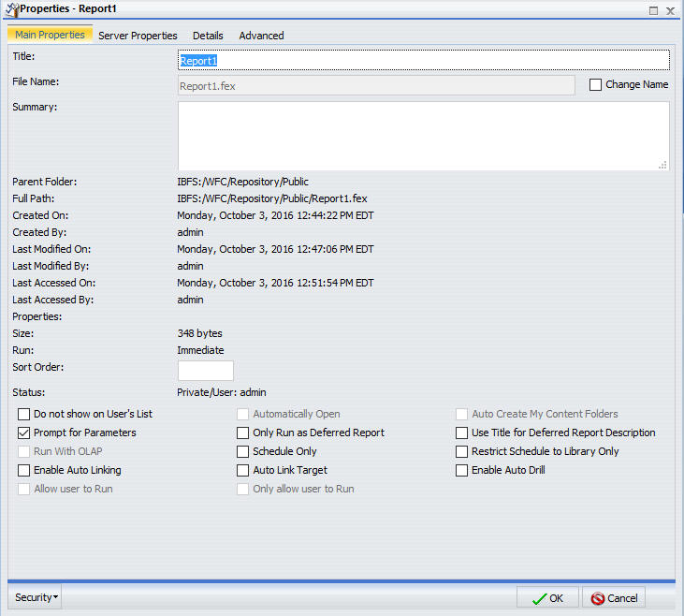Uncheck Prompt for Parameters
This screenshot has width=684, height=616.
[24, 433]
